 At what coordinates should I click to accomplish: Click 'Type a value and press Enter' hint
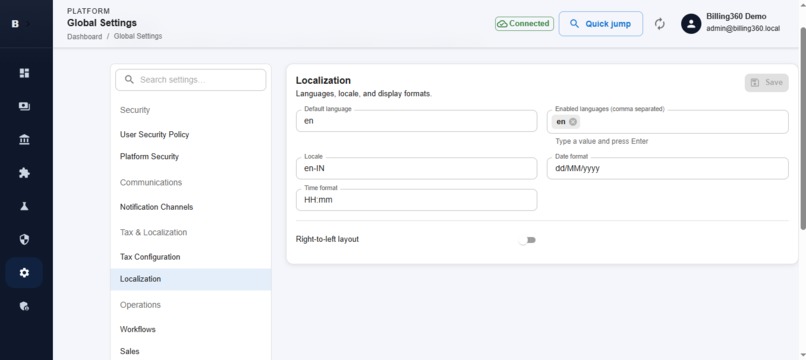coord(601,141)
